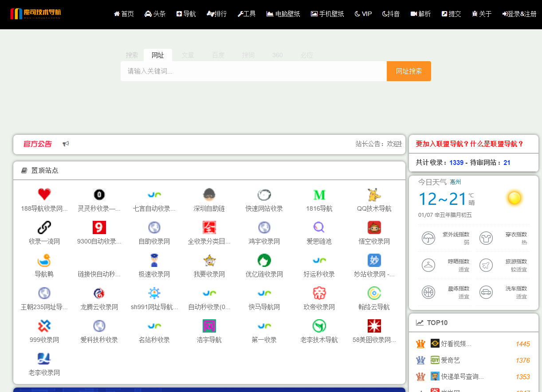The width and height of the screenshot is (542, 392).
Task: Click the 爱思链池 magnifier icon
Action: pyautogui.click(x=318, y=227)
